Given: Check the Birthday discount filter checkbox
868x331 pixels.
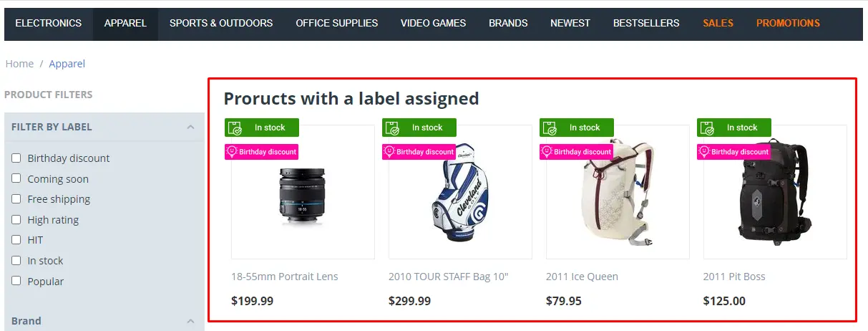Looking at the screenshot, I should [x=16, y=158].
